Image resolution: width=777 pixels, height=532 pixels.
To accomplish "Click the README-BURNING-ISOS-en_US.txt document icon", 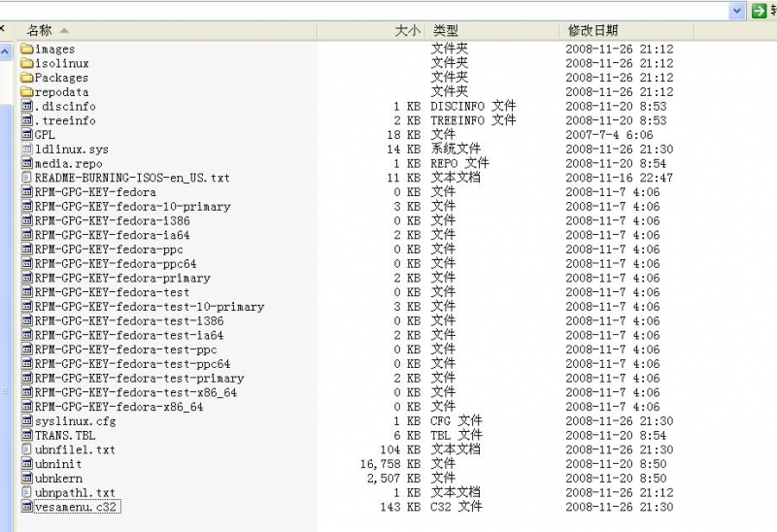I will pyautogui.click(x=27, y=178).
